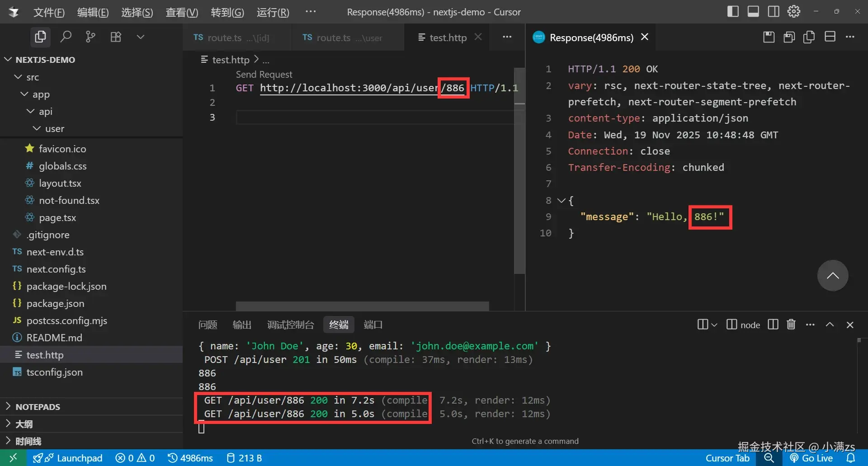Open README.md file

(91, 338)
